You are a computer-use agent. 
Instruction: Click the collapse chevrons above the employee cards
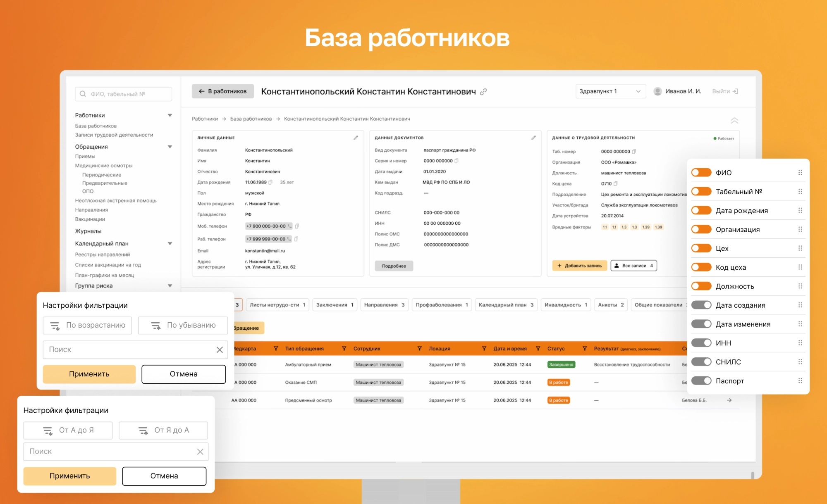[x=735, y=120]
